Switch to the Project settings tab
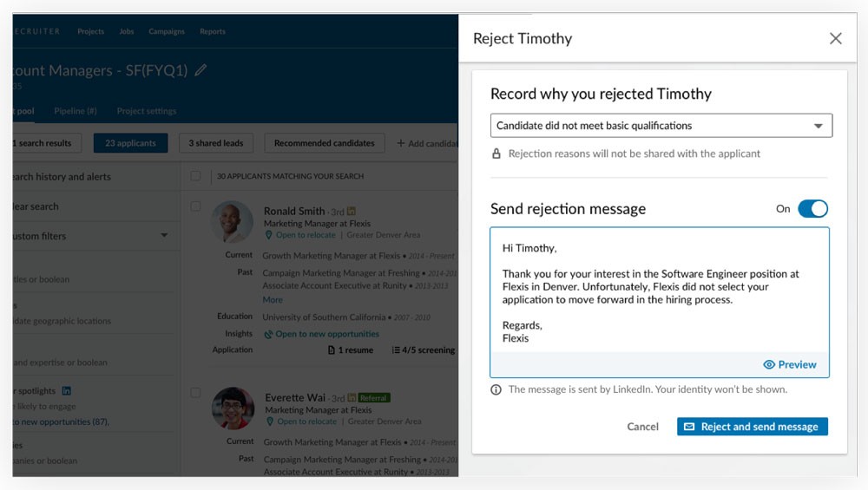The width and height of the screenshot is (868, 490). pos(147,111)
